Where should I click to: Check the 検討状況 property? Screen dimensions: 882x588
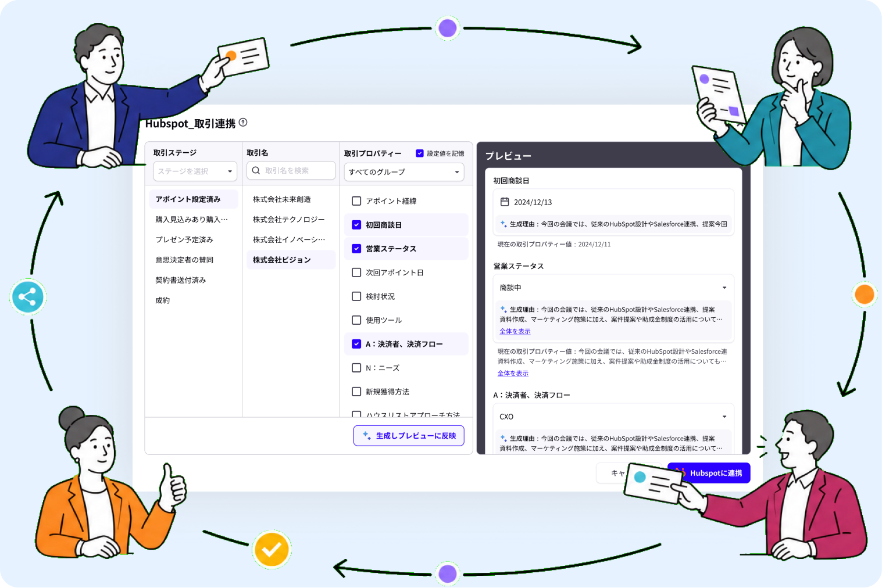point(356,296)
